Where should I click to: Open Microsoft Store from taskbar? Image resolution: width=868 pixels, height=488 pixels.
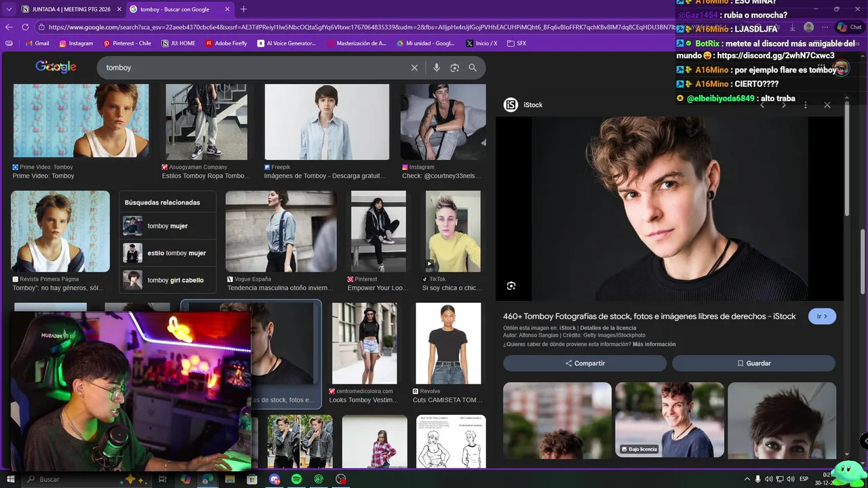252,479
